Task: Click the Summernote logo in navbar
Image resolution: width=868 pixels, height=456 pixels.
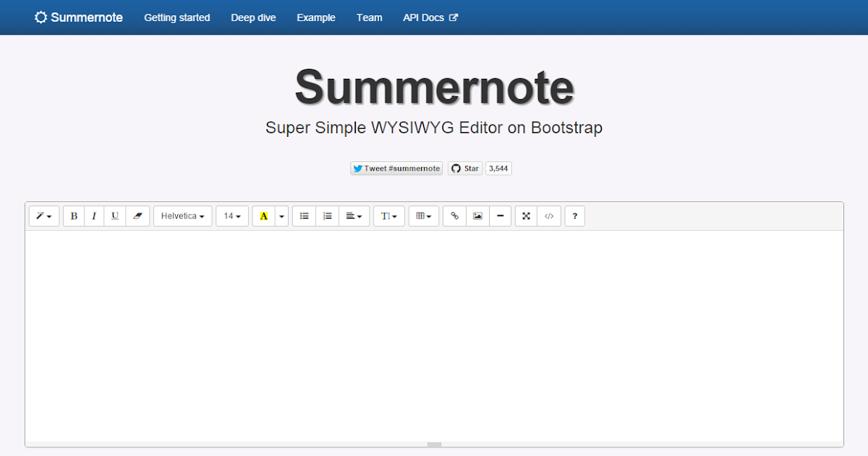Action: (x=79, y=17)
